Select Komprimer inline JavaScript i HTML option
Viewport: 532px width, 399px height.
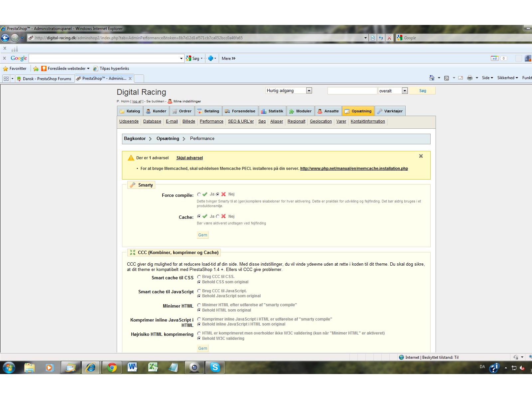tap(199, 319)
